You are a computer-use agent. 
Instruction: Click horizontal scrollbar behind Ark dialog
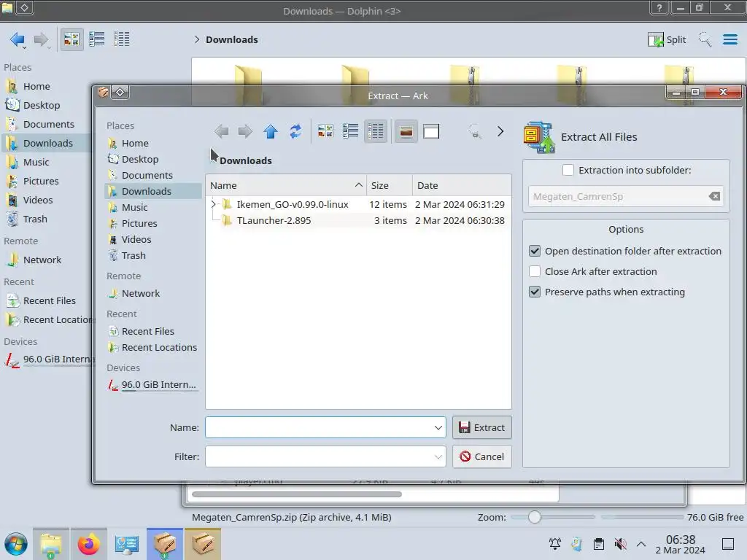tap(296, 494)
